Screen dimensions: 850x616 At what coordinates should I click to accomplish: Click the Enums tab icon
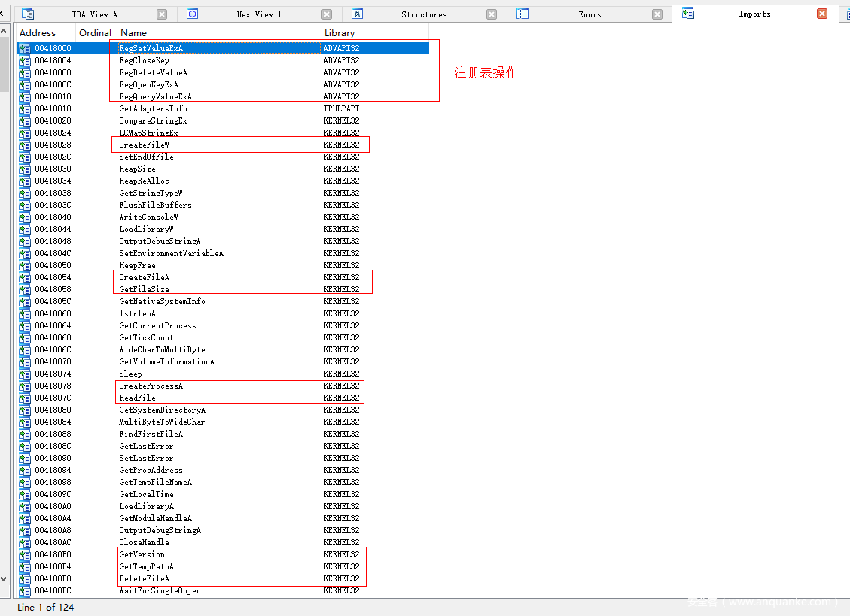522,14
